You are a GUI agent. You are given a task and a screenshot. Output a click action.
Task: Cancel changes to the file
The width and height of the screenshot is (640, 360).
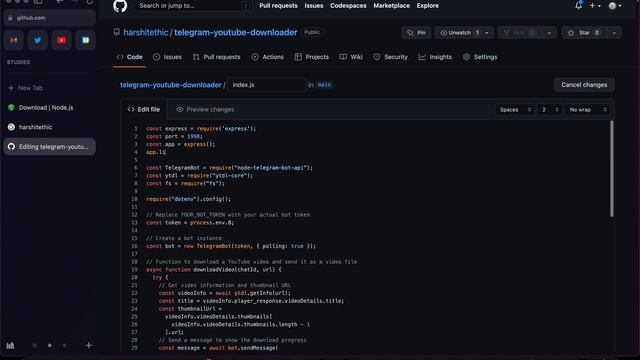click(584, 85)
